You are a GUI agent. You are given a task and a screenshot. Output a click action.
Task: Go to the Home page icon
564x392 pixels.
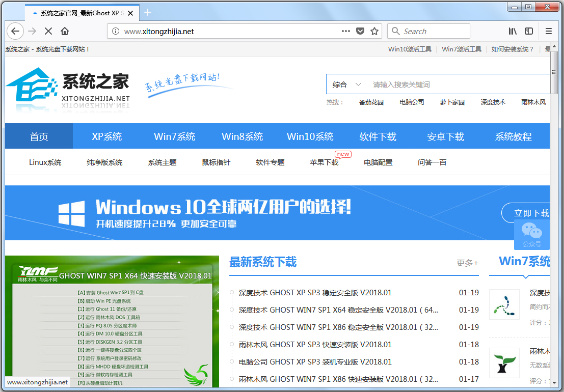65,31
